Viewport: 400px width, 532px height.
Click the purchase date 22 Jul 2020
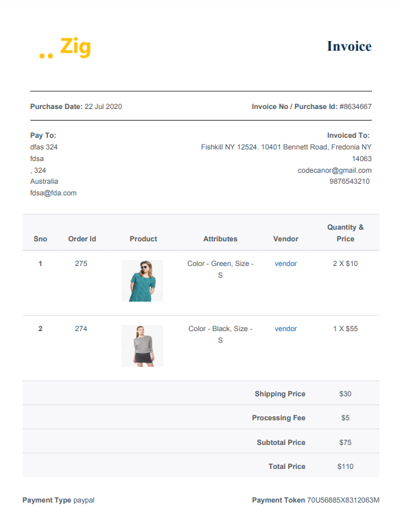point(103,106)
